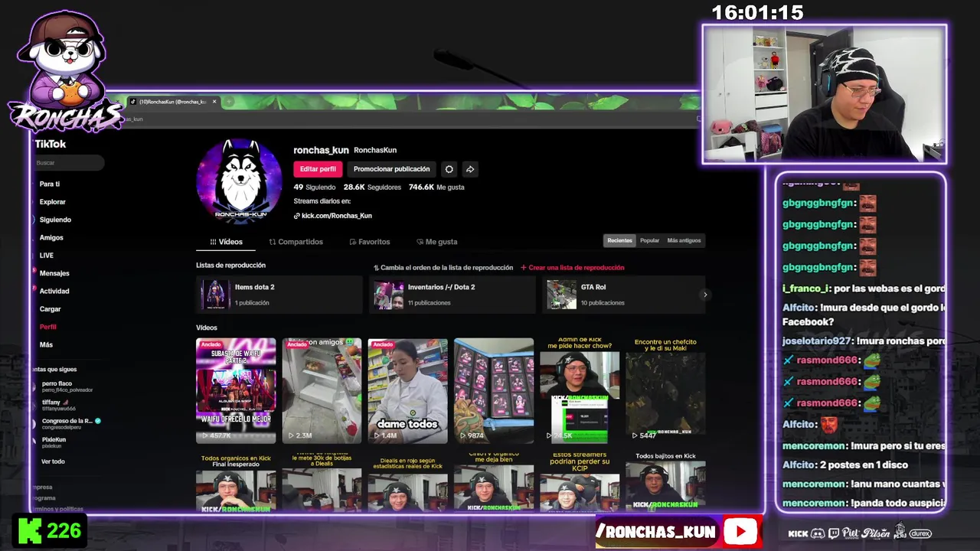Viewport: 980px width, 551px height.
Task: Open the kick.com/Ronchas_Kun link in the bio
Action: (x=337, y=216)
